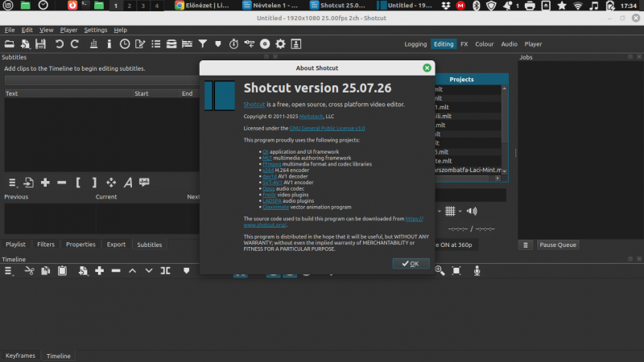Open the Meltytech link
644x362 pixels.
tap(311, 117)
